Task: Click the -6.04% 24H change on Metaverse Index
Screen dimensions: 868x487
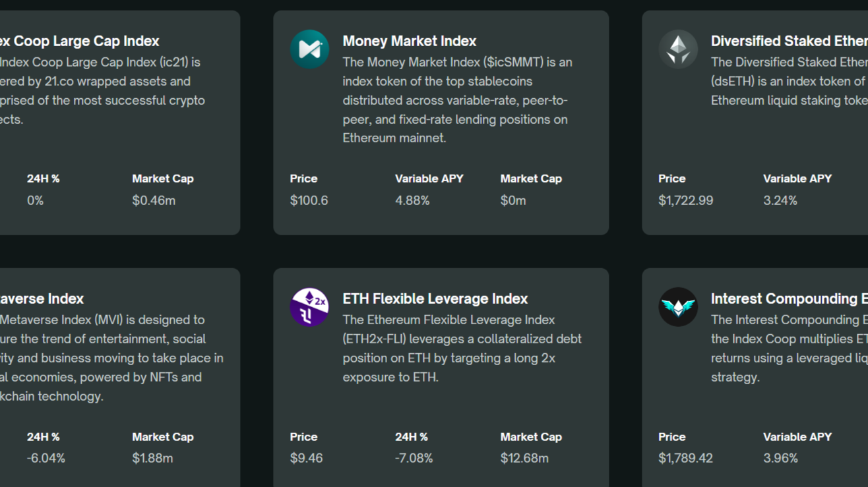Action: (46, 457)
